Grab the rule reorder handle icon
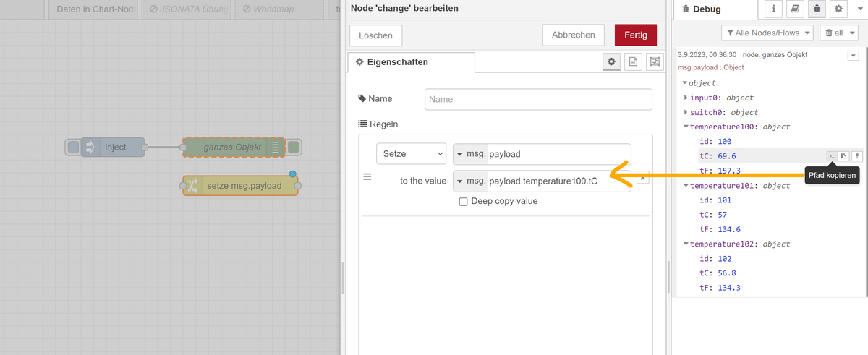The height and width of the screenshot is (355, 868). (x=367, y=177)
